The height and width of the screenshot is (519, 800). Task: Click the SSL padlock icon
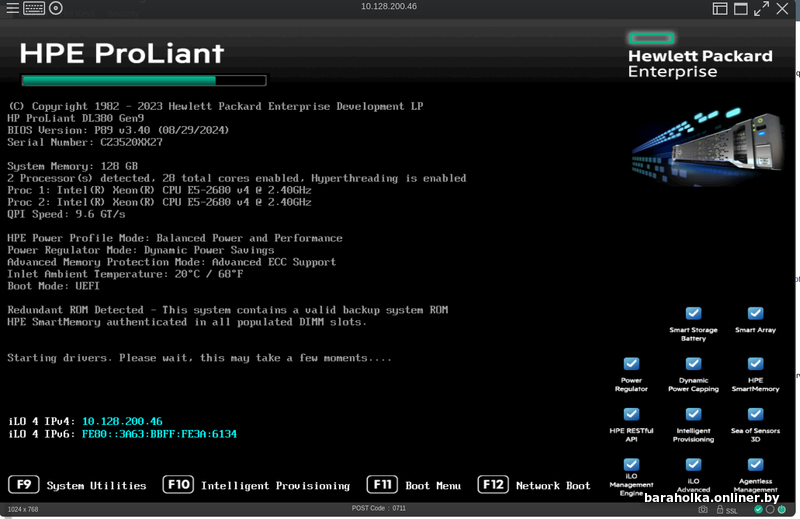pyautogui.click(x=720, y=509)
